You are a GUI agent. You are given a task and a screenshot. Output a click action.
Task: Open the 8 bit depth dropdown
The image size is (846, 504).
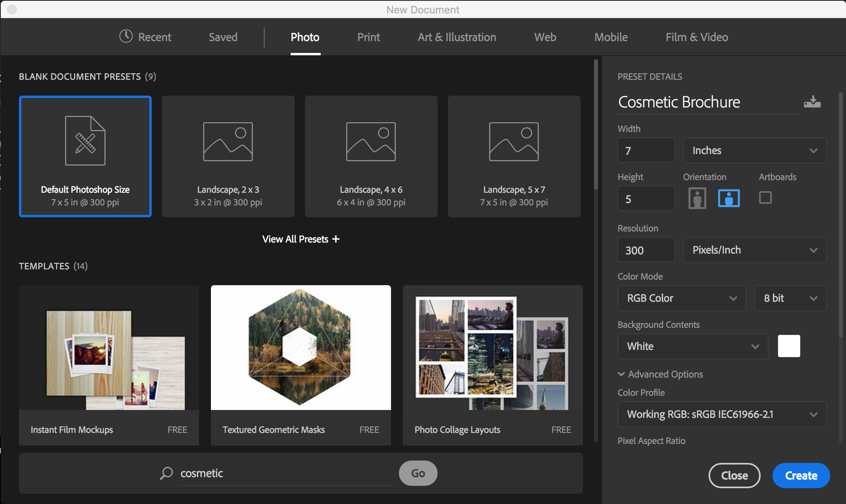[x=790, y=298]
